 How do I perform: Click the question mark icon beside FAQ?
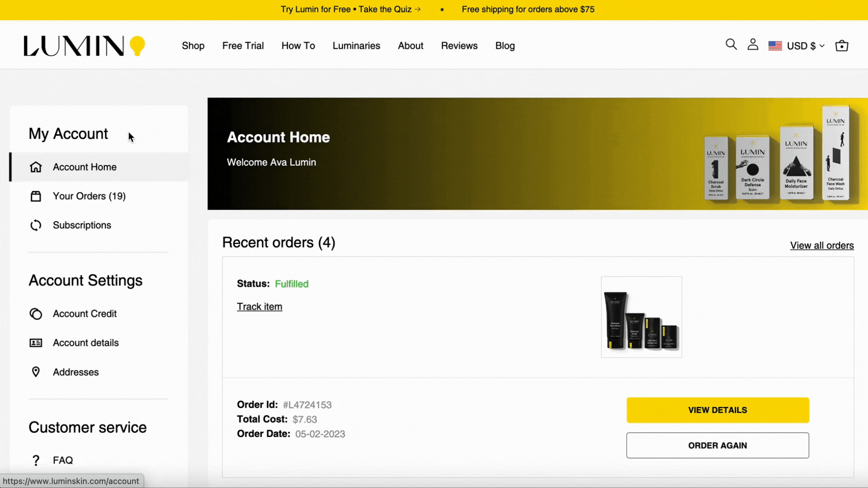coord(36,460)
